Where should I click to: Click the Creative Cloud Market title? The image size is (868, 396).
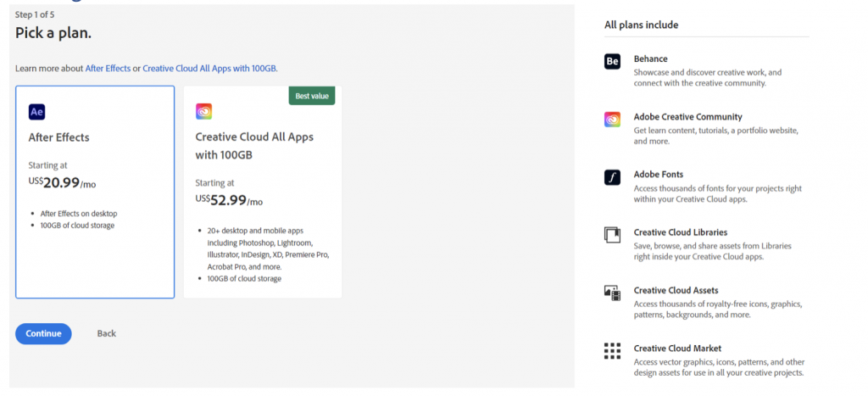click(677, 349)
